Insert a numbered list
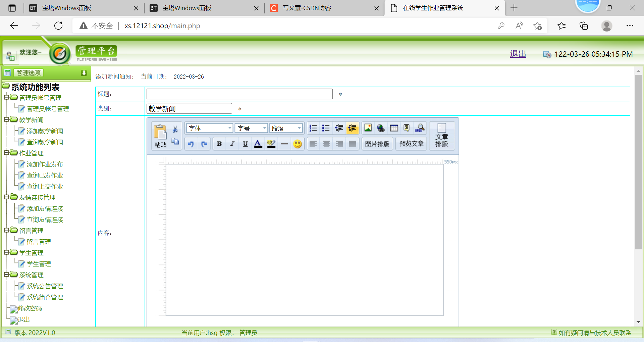 [313, 128]
